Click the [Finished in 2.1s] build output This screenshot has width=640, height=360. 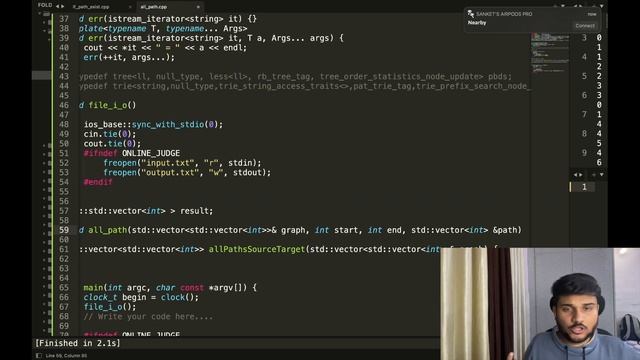78,343
